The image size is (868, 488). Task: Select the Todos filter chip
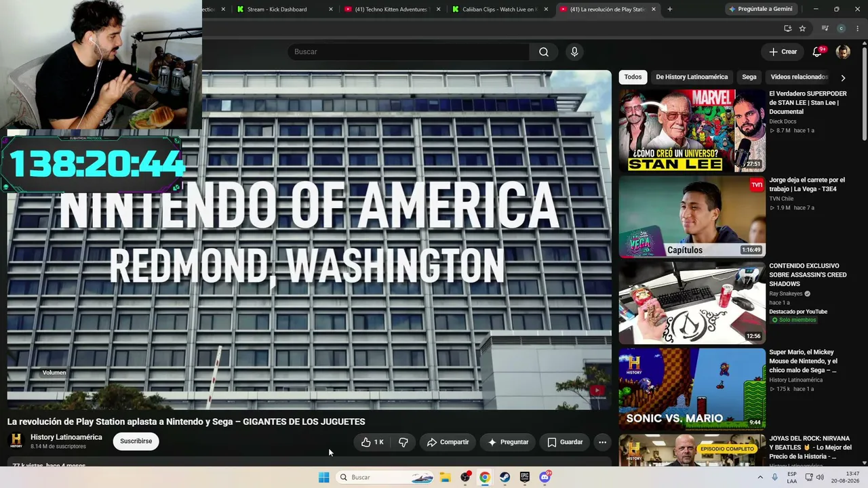(633, 77)
